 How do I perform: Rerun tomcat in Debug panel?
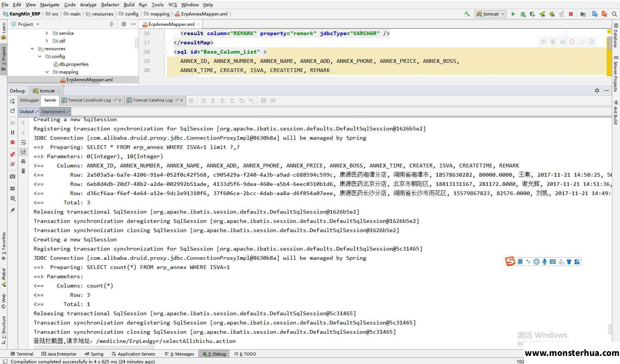(x=12, y=101)
